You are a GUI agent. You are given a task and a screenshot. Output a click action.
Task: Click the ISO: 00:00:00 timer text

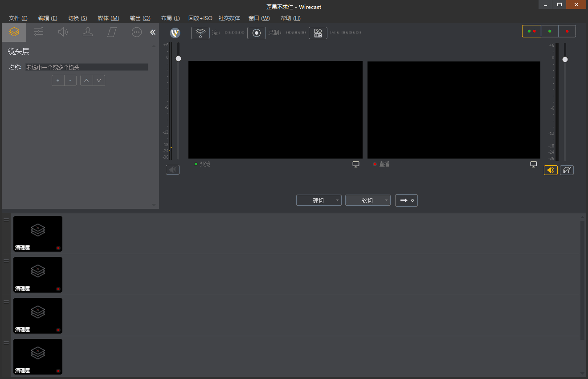tap(345, 33)
